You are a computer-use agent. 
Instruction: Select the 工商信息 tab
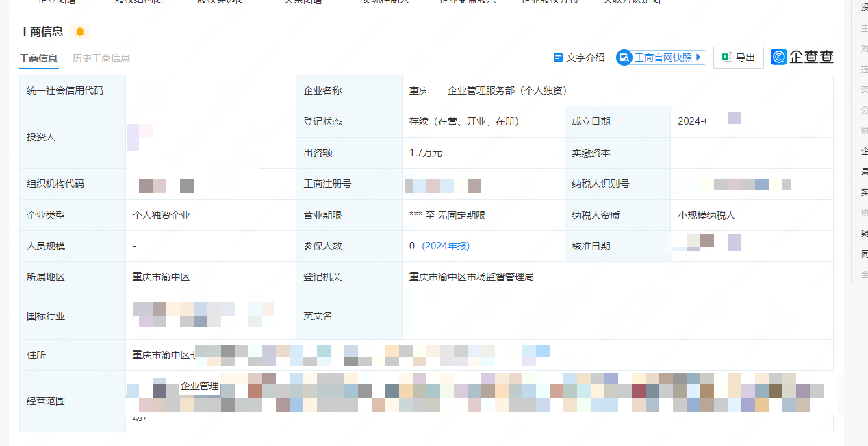[38, 58]
